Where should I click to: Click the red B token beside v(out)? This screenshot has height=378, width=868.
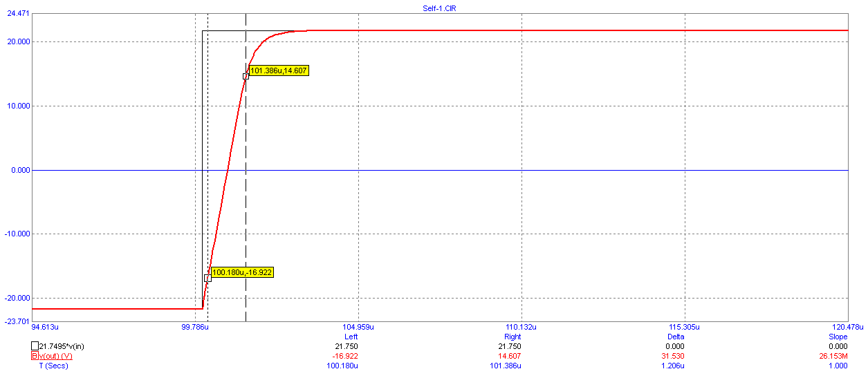click(x=35, y=356)
